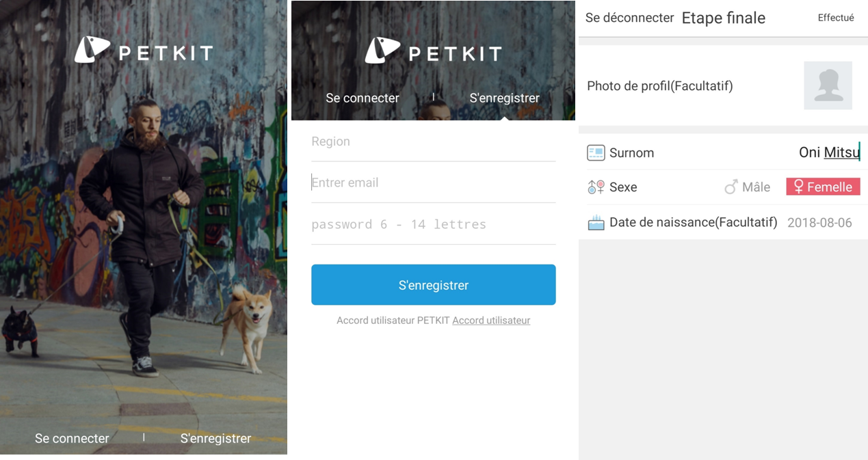Switch to the S'enregistrer tab

point(505,98)
